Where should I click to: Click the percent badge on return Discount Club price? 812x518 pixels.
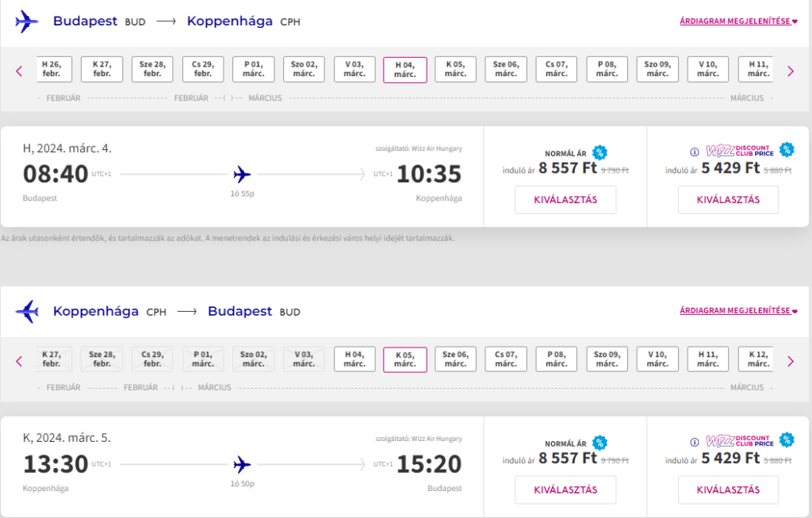pyautogui.click(x=787, y=439)
